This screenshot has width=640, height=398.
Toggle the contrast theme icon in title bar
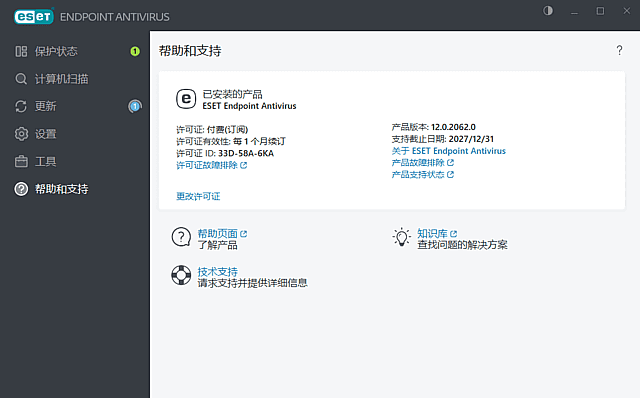tap(548, 11)
